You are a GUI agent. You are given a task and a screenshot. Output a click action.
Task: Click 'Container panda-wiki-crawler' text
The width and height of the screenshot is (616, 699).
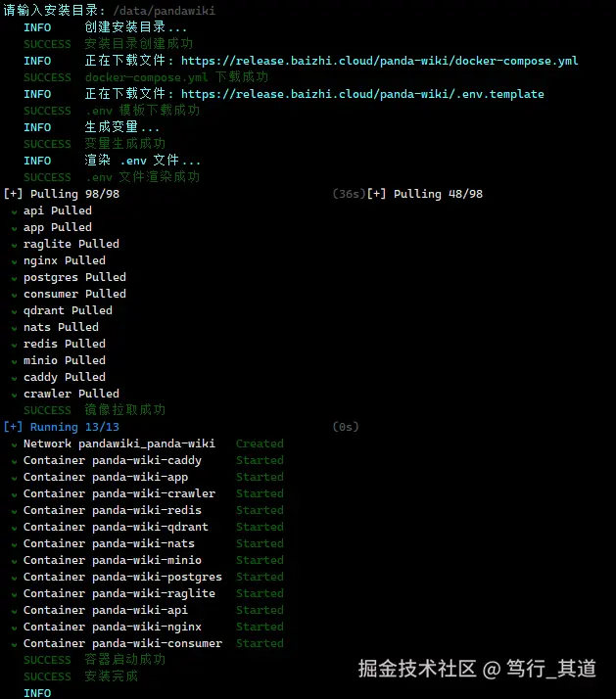coord(119,493)
